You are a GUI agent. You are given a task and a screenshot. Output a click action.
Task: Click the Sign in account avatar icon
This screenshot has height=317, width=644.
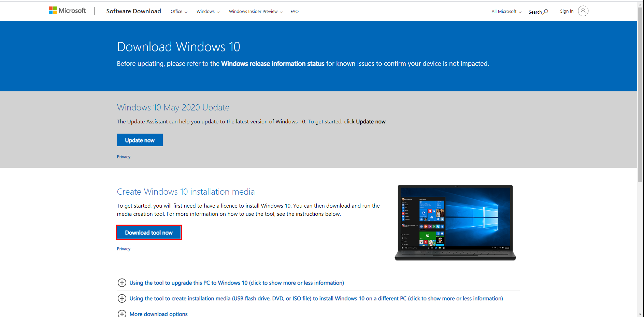pyautogui.click(x=583, y=11)
